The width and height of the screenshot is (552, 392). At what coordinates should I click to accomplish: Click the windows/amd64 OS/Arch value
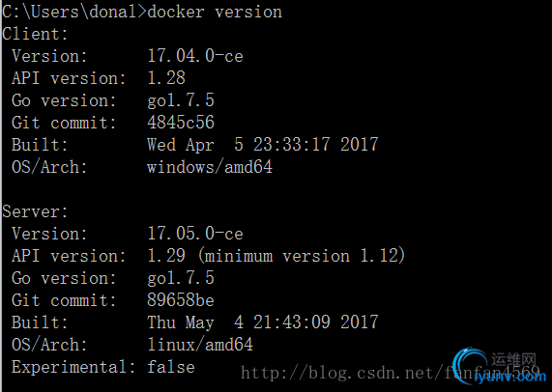pyautogui.click(x=210, y=167)
